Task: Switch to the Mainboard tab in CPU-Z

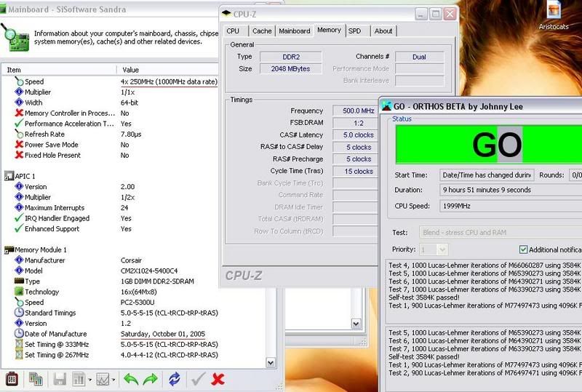Action: click(x=295, y=31)
